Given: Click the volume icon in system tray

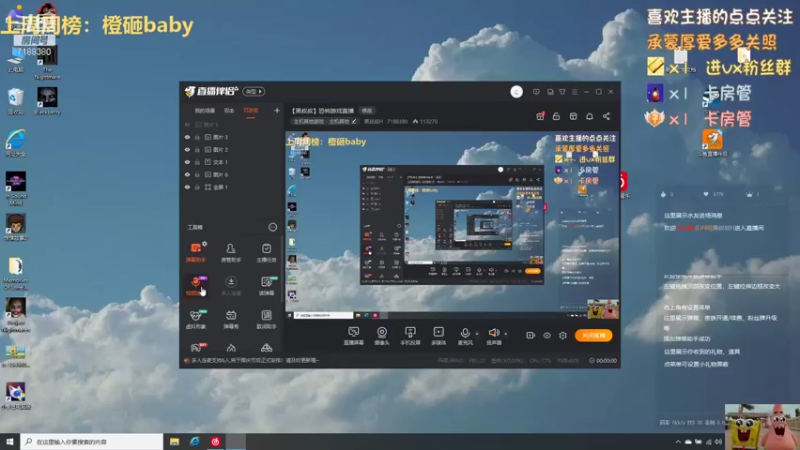Looking at the screenshot, I should pyautogui.click(x=718, y=442).
